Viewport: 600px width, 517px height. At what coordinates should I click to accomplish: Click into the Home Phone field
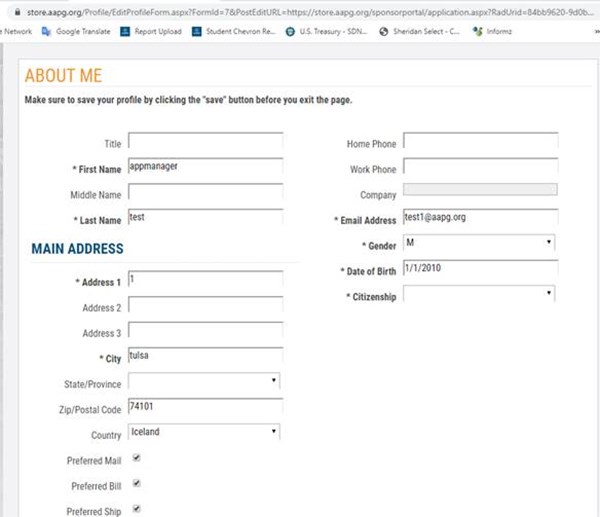point(479,142)
